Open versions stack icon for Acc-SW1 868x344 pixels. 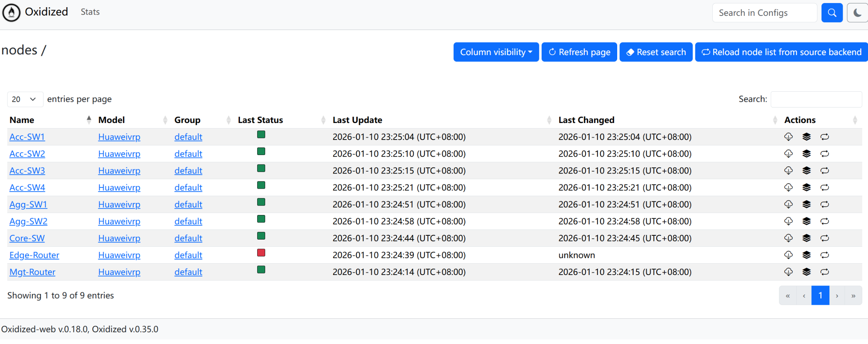click(806, 137)
